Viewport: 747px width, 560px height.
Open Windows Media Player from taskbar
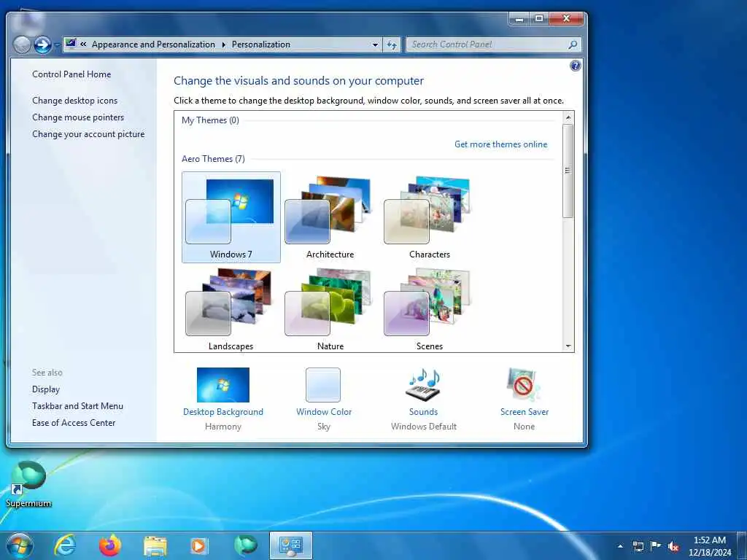click(x=198, y=546)
